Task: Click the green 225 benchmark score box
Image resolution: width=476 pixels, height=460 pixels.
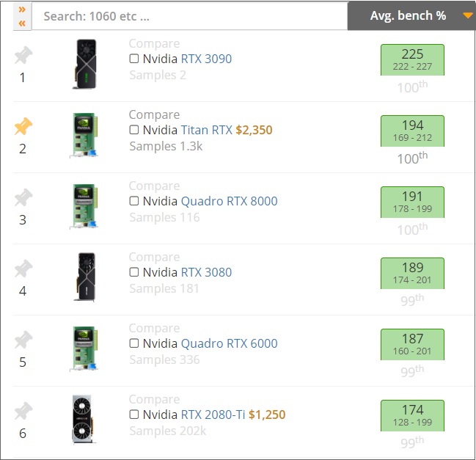Action: click(412, 60)
